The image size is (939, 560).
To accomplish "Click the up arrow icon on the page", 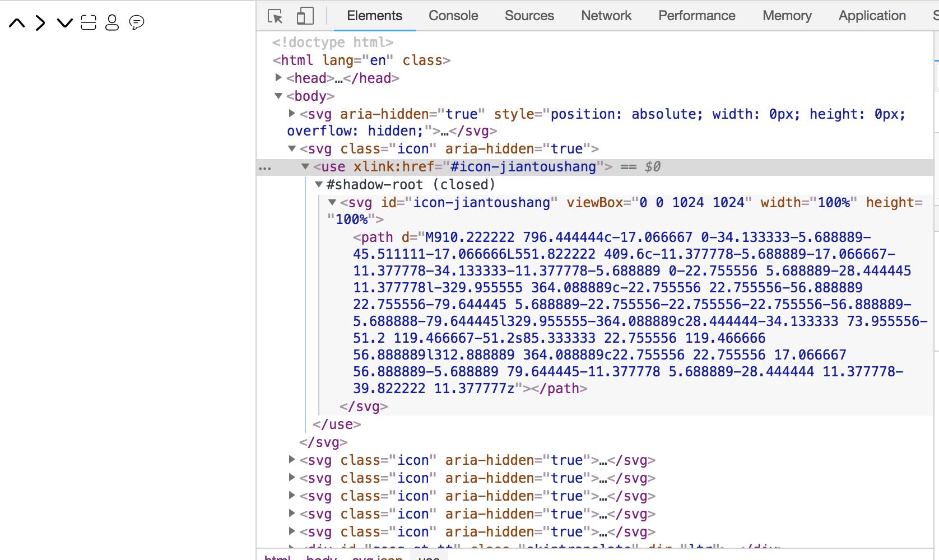I will 17,23.
